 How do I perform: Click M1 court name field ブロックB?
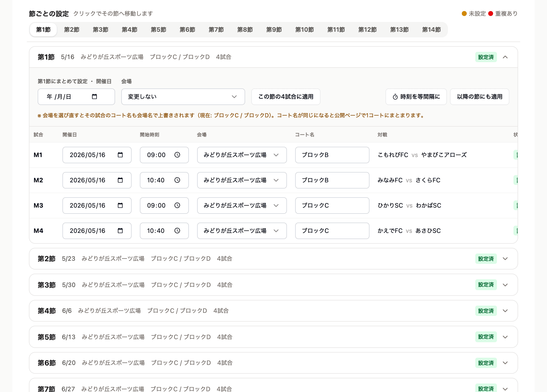click(x=332, y=155)
